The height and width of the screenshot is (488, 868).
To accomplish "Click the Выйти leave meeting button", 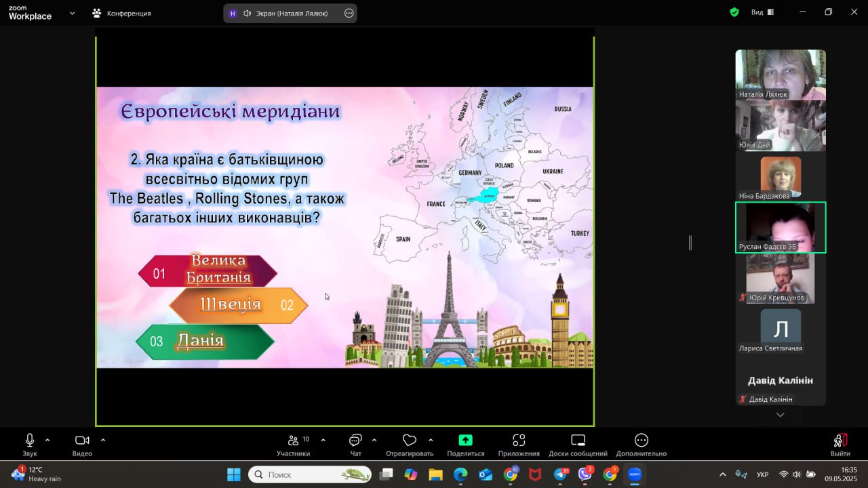I will coord(840,445).
